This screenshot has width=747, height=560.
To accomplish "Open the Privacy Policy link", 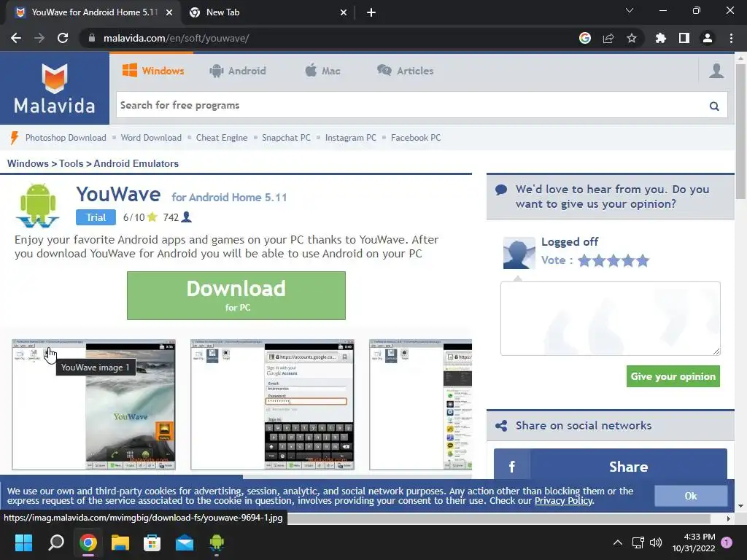I will click(x=564, y=500).
